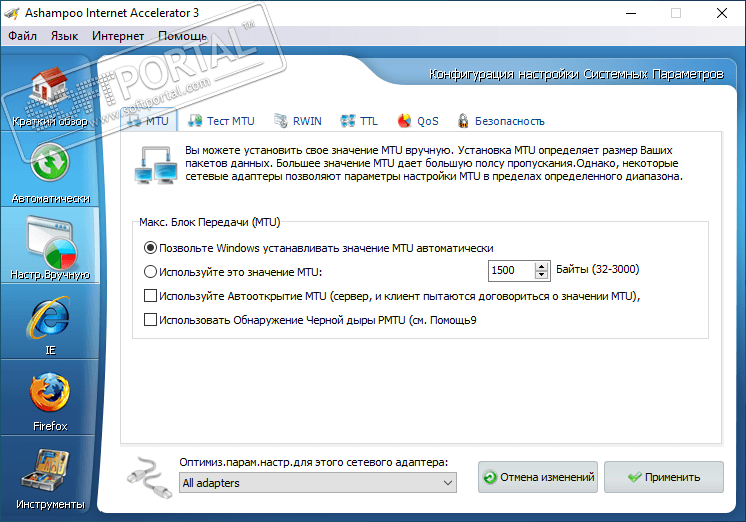This screenshot has width=746, height=522.
Task: Enable Обнаружение Черной дыры PMTU checkbox
Action: click(150, 320)
